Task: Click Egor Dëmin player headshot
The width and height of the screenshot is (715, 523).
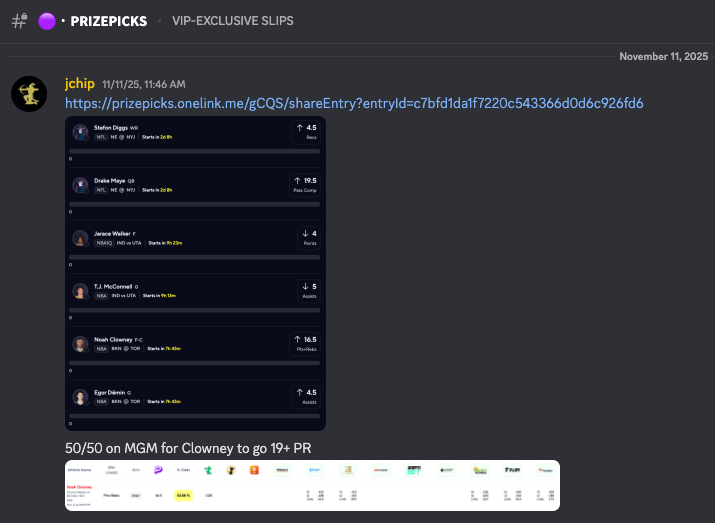Action: 80,397
